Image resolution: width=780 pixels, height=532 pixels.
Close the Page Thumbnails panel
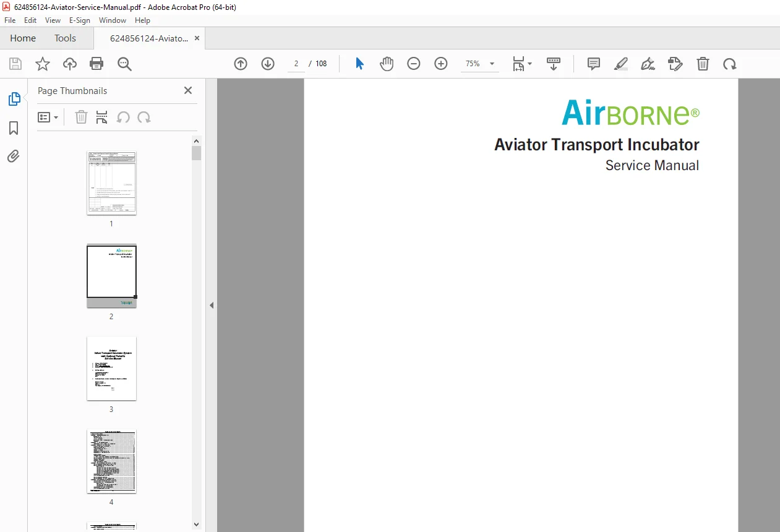(x=188, y=90)
